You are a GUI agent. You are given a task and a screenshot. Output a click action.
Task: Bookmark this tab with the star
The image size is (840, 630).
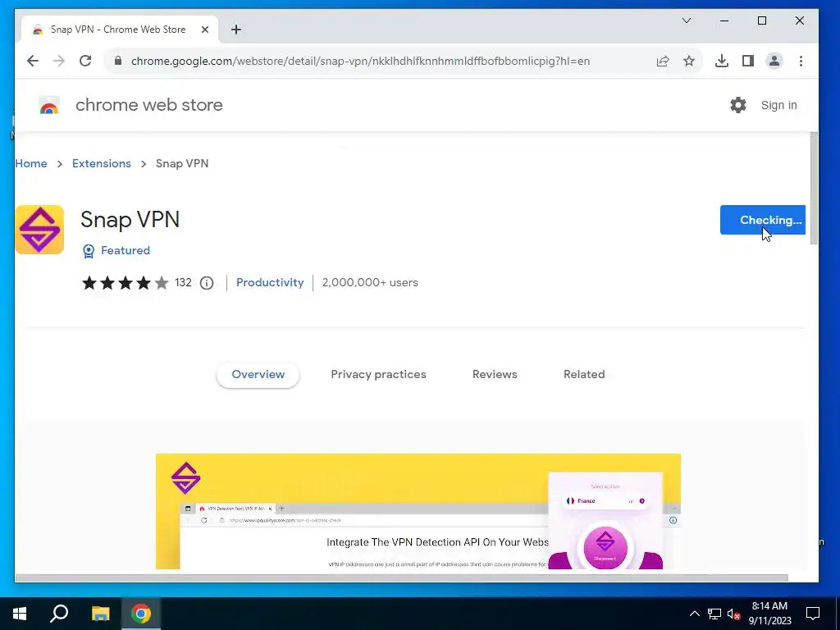click(x=689, y=61)
